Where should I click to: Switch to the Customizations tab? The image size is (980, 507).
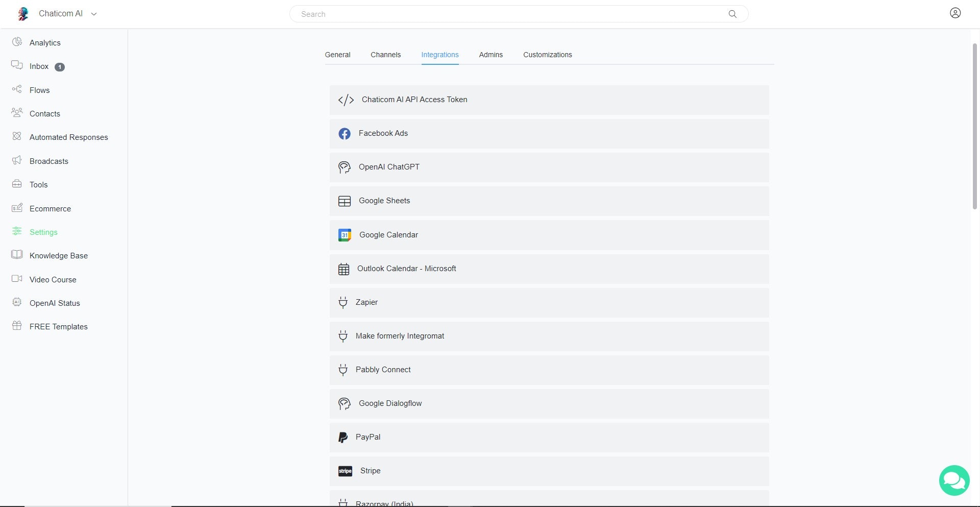547,55
